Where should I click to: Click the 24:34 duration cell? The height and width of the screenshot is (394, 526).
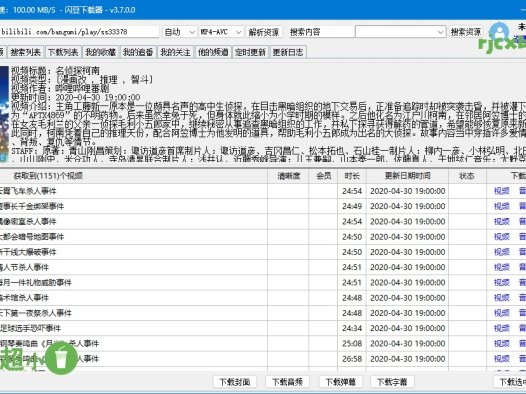point(352,328)
